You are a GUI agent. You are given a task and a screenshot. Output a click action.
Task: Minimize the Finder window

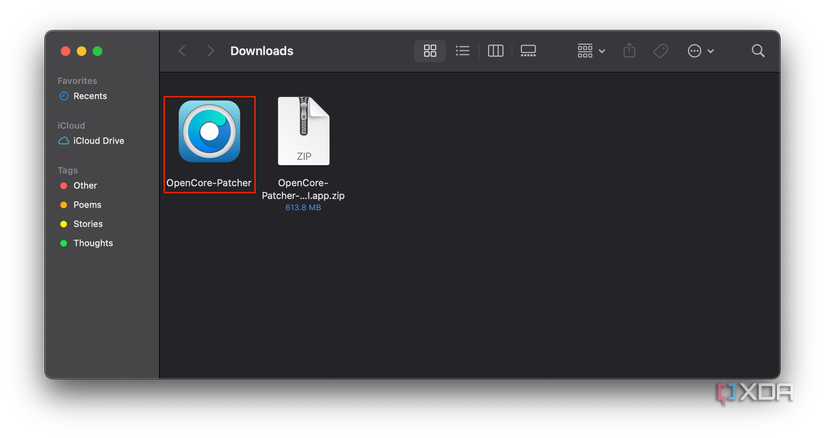tap(82, 51)
